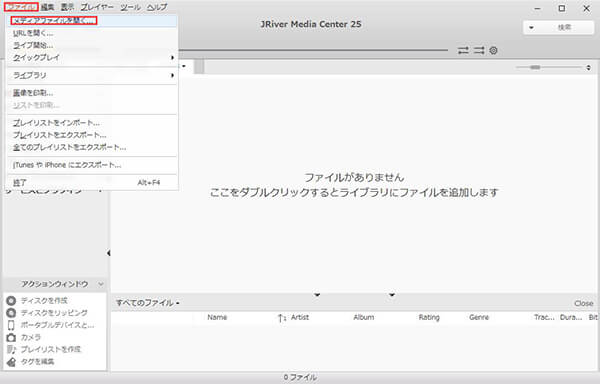Sort by the Genre column header
This screenshot has width=600, height=384.
click(x=479, y=317)
